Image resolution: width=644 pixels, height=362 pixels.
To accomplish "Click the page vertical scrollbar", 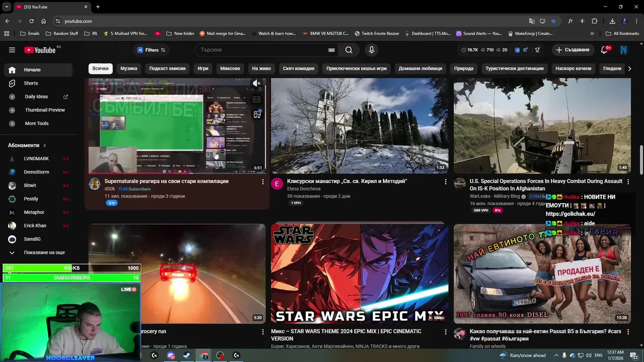I will click(641, 159).
